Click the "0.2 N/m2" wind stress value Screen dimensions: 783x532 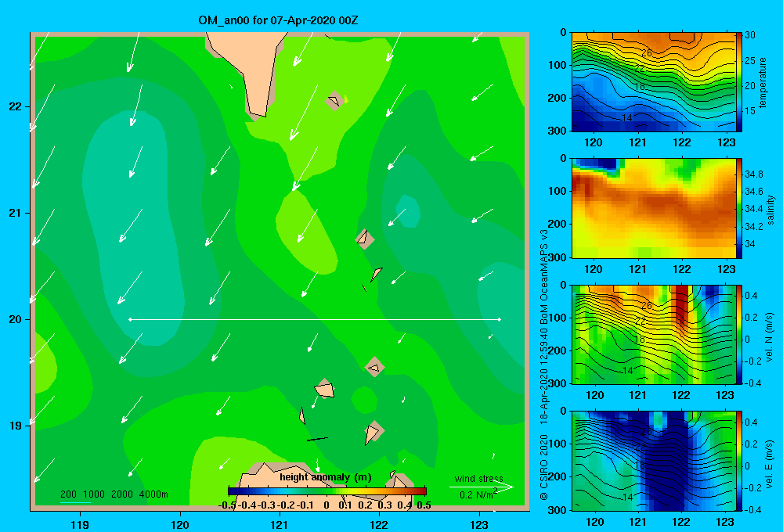(478, 494)
